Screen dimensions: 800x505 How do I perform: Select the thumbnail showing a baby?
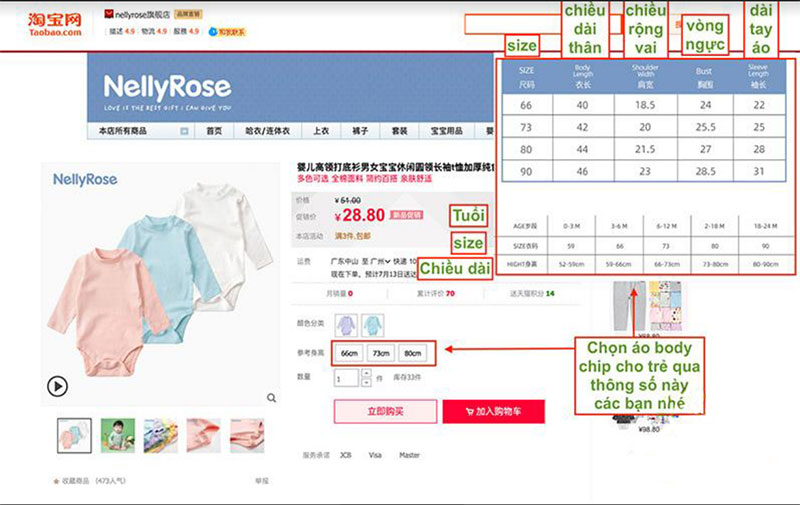click(x=118, y=436)
